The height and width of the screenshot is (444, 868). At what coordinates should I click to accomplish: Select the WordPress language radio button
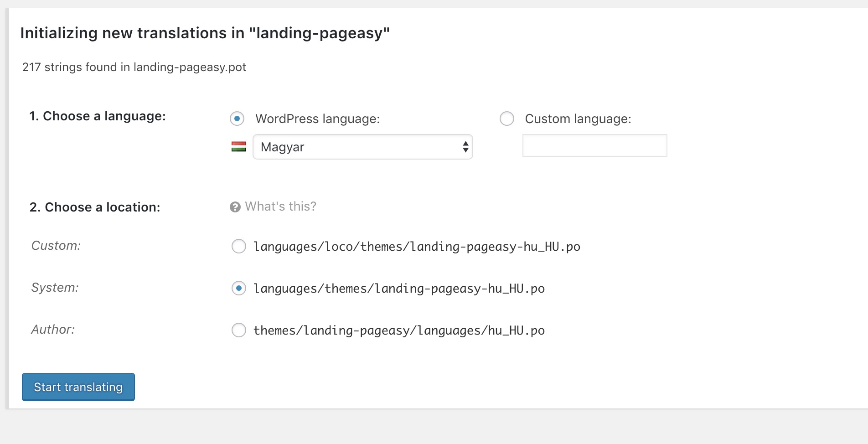tap(237, 119)
